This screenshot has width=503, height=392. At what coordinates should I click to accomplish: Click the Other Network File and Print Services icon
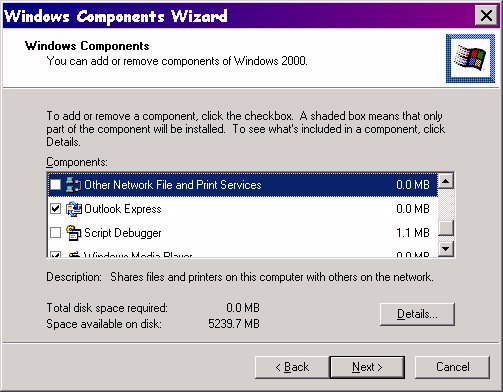pos(73,185)
